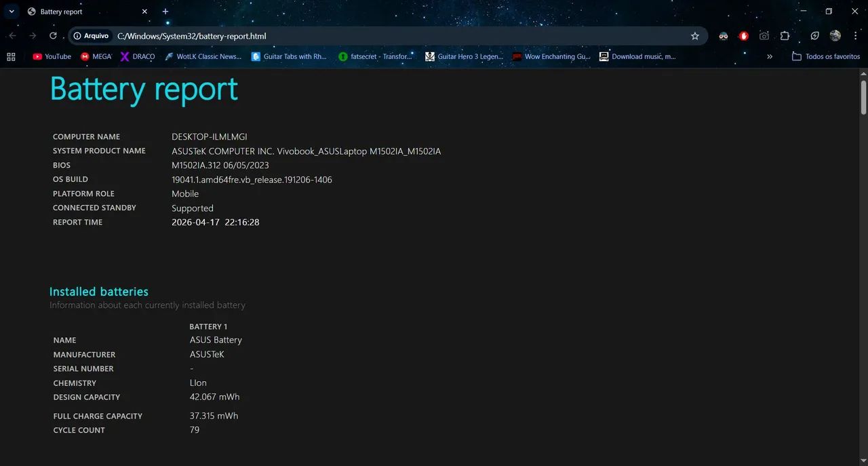Open the fatsecret bookmark

click(376, 57)
